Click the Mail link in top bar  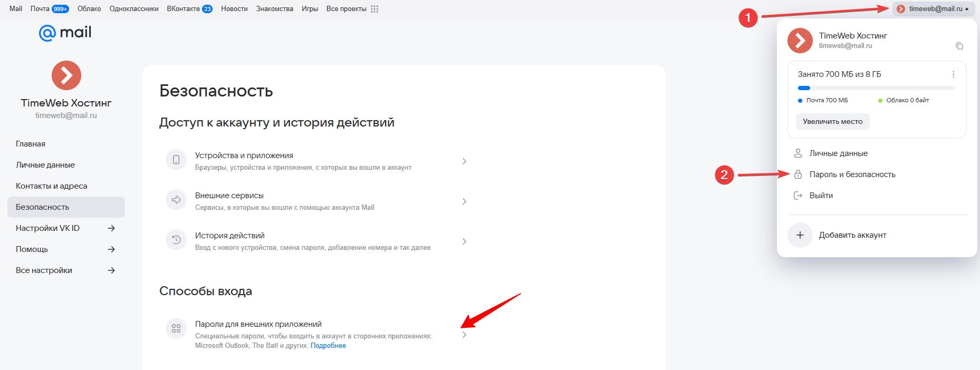coord(16,9)
